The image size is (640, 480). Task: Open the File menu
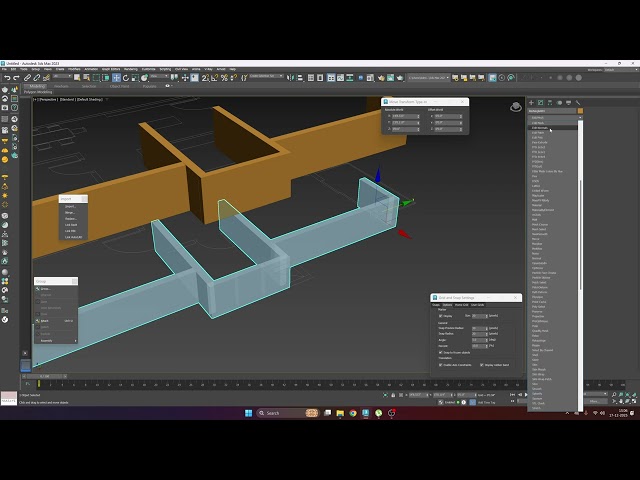point(4,69)
